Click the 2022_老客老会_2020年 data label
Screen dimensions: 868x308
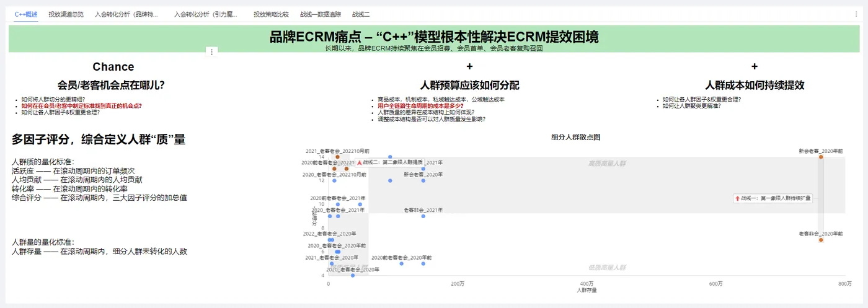coord(329,234)
